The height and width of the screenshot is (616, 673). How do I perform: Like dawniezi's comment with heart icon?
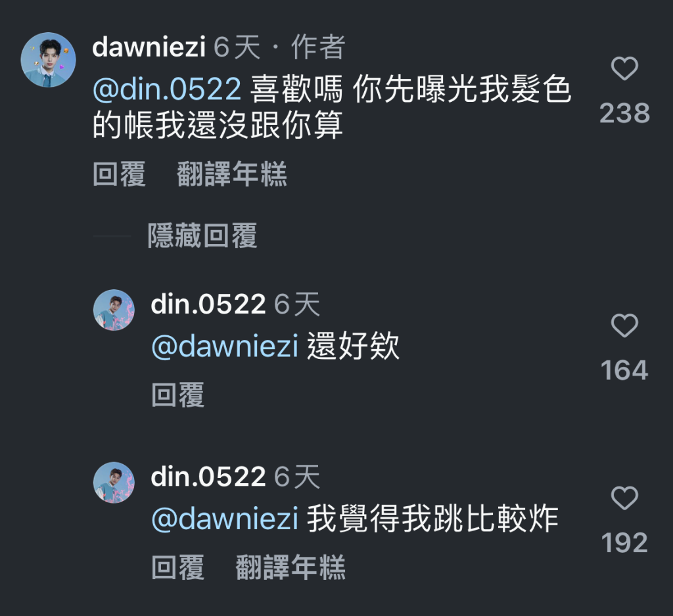tap(624, 68)
